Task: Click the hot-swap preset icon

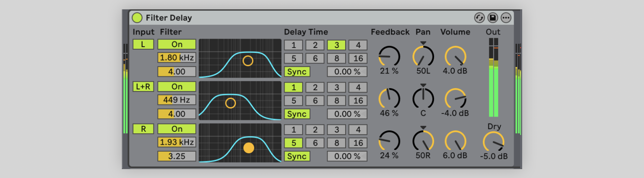Action: pyautogui.click(x=480, y=18)
